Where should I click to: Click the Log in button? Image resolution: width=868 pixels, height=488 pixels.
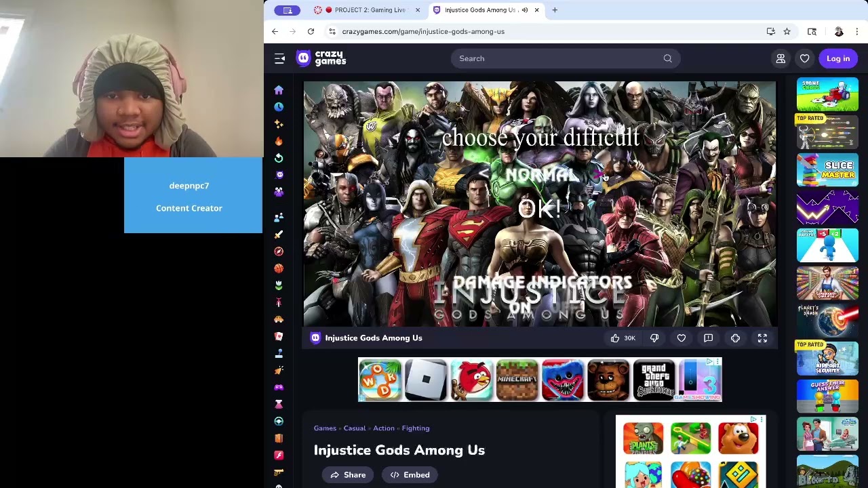837,58
